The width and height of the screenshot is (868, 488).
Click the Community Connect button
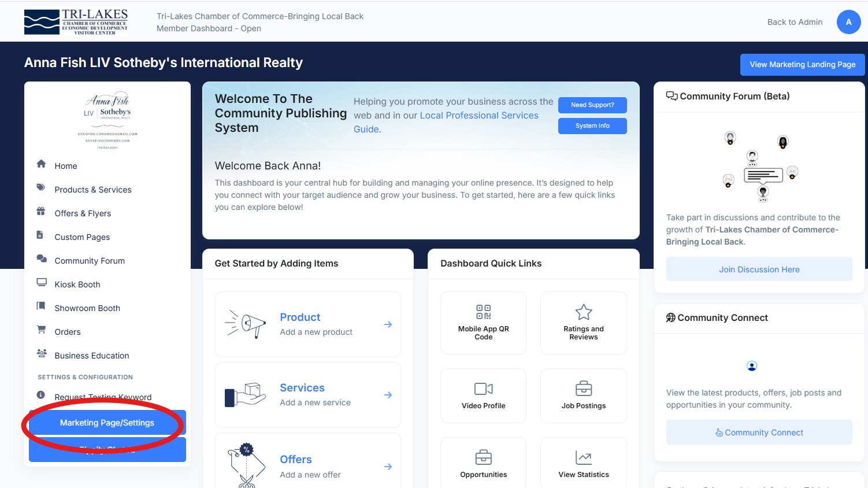click(x=759, y=432)
